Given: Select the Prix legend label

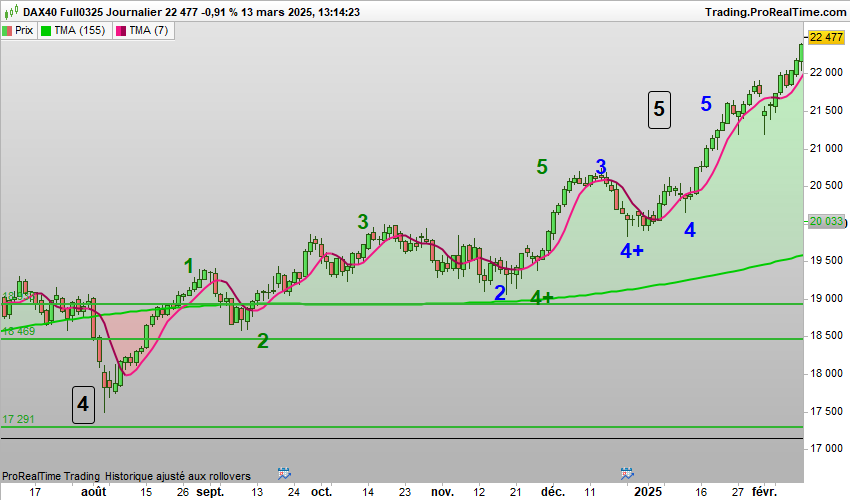Looking at the screenshot, I should pos(24,30).
